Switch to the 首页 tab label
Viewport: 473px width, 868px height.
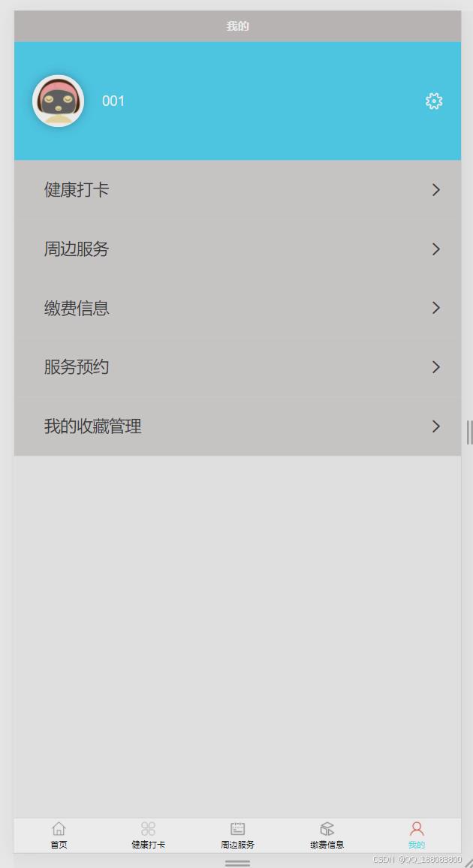pyautogui.click(x=59, y=845)
